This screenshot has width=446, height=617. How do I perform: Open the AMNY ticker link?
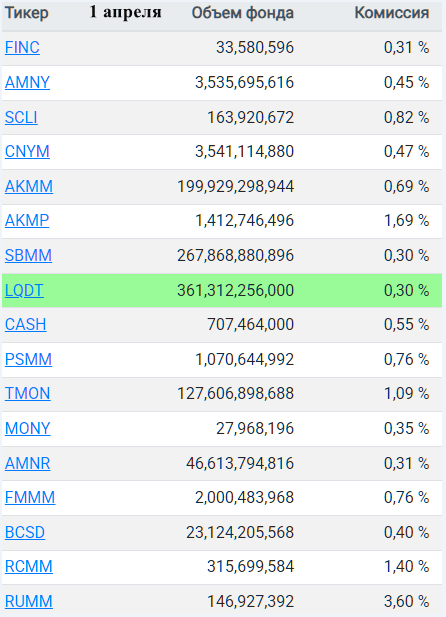tap(27, 82)
